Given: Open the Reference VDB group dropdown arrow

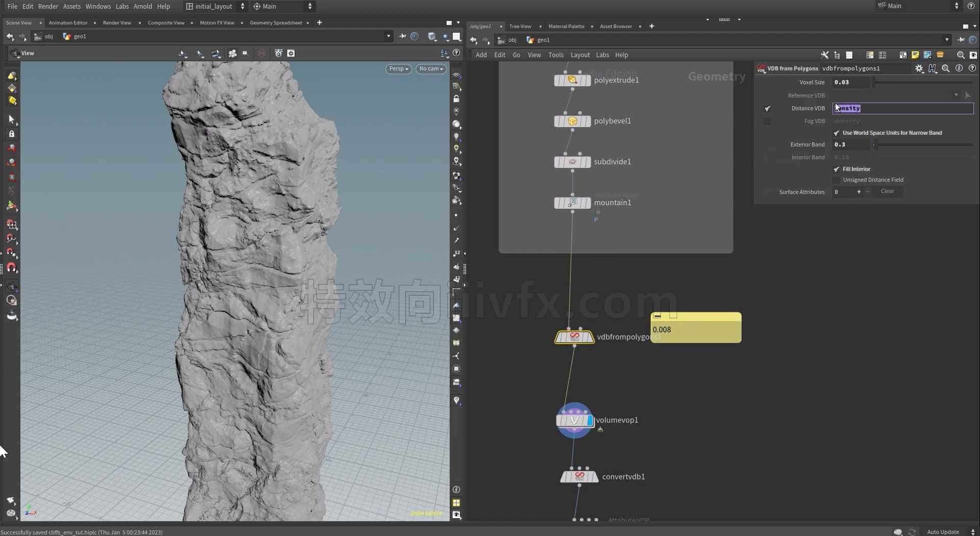Looking at the screenshot, I should coord(956,95).
